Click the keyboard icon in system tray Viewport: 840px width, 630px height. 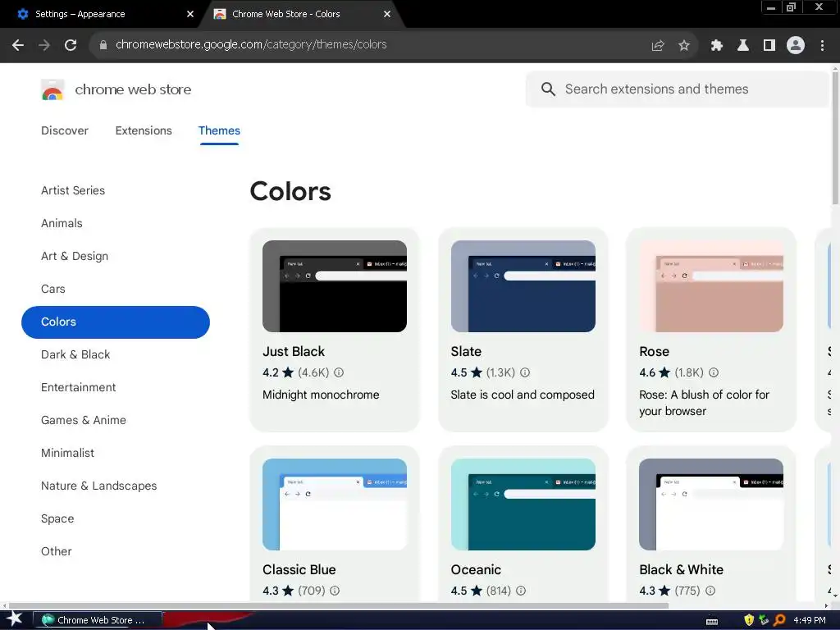tap(712, 622)
